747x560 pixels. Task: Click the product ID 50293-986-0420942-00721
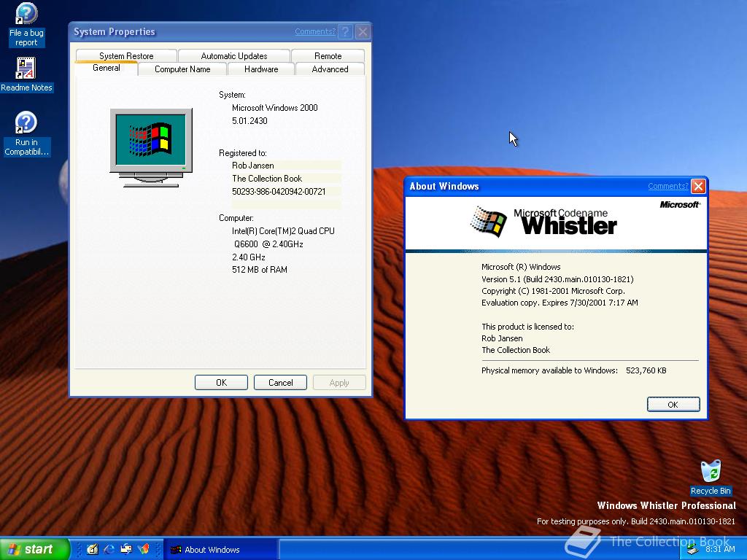279,192
